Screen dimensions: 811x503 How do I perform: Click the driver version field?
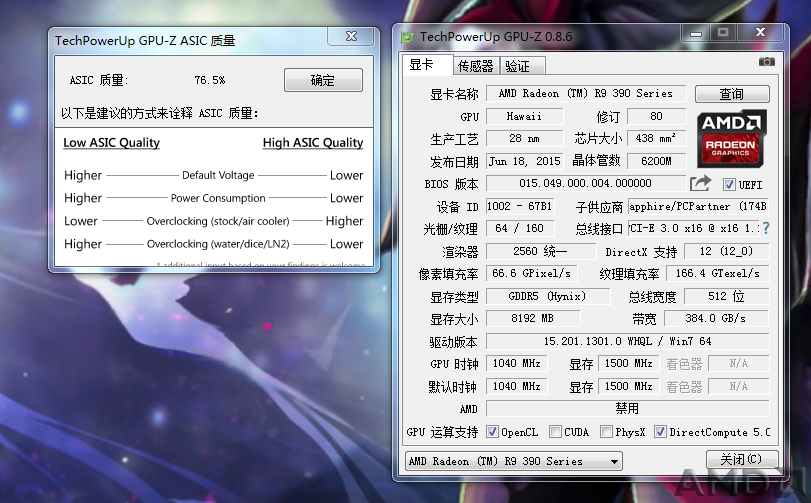627,341
